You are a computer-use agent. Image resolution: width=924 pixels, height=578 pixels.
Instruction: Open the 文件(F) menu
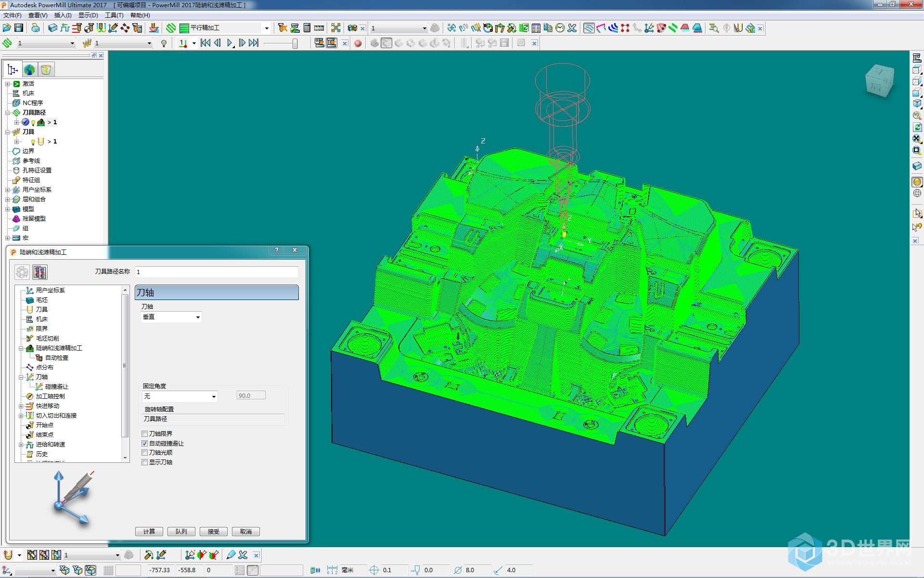(13, 15)
